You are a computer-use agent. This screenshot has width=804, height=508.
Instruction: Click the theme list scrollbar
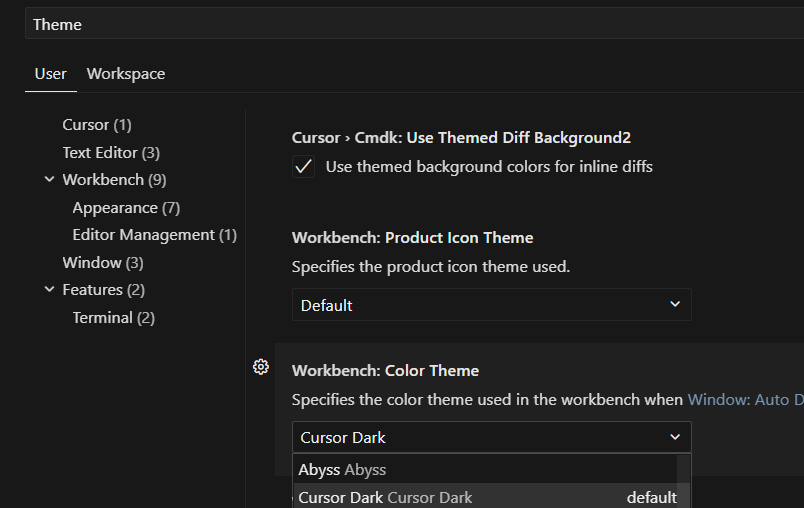[x=684, y=481]
